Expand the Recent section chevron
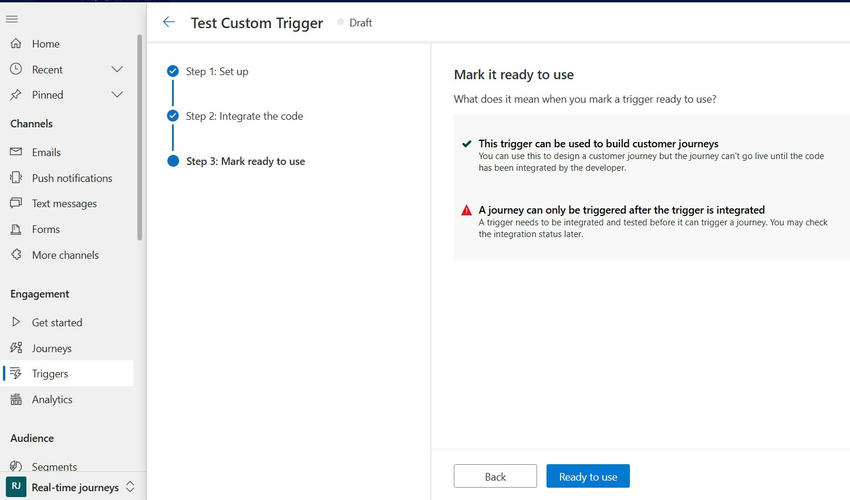 point(117,70)
